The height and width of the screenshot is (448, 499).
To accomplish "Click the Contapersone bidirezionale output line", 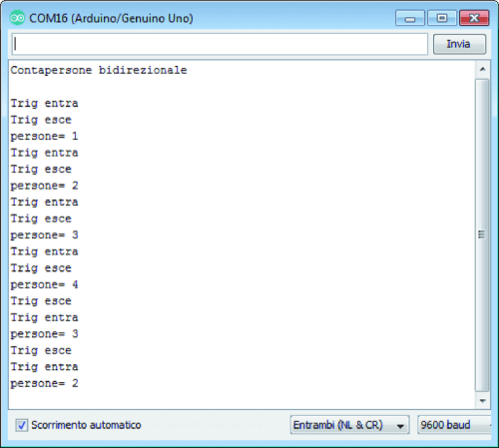I will pyautogui.click(x=99, y=70).
